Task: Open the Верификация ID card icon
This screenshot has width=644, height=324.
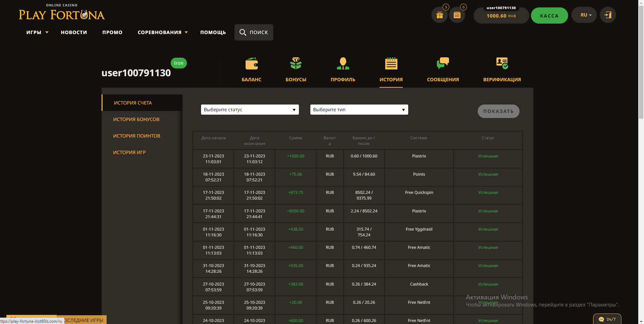Action: [502, 63]
